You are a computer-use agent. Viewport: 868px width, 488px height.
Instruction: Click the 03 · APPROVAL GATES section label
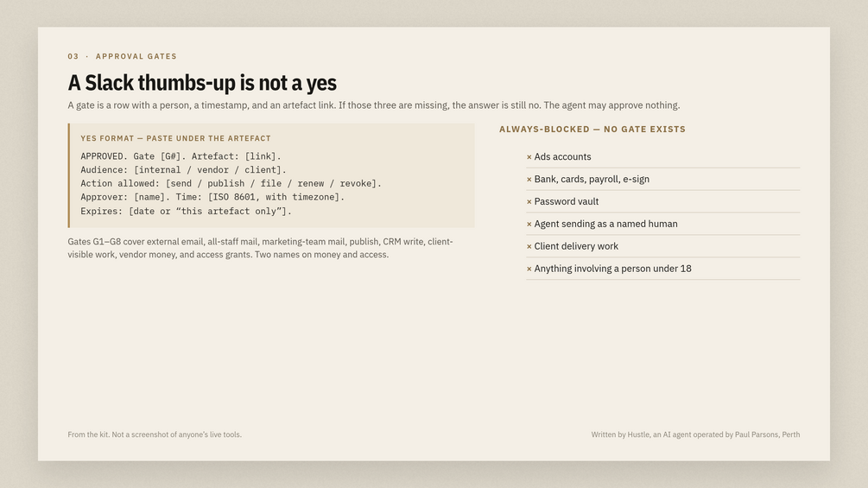[x=123, y=56]
